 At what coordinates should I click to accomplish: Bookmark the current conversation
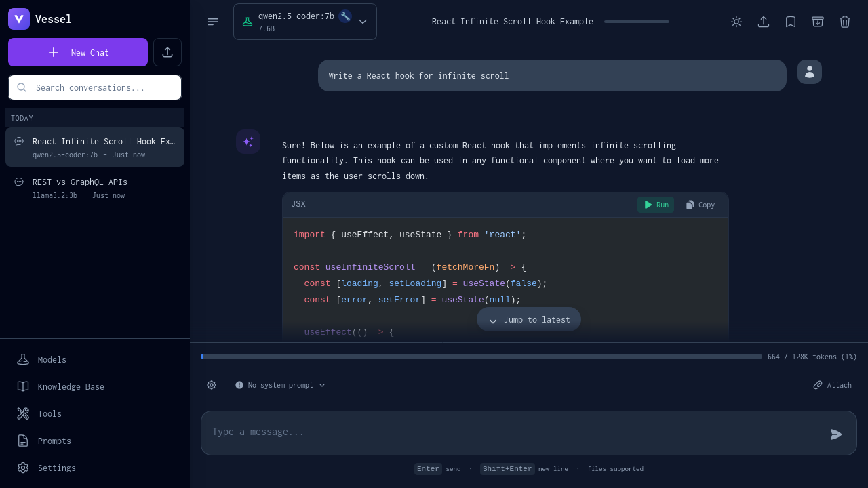(x=791, y=22)
